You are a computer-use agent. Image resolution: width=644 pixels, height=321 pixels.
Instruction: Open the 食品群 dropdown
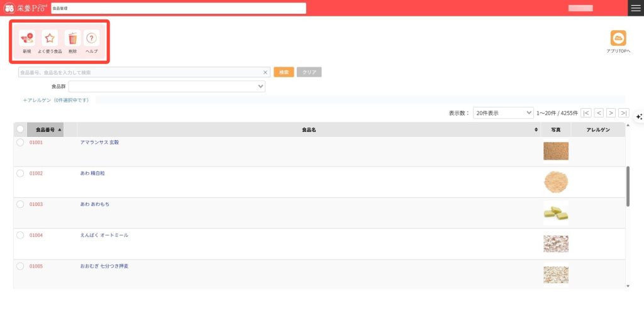(167, 87)
